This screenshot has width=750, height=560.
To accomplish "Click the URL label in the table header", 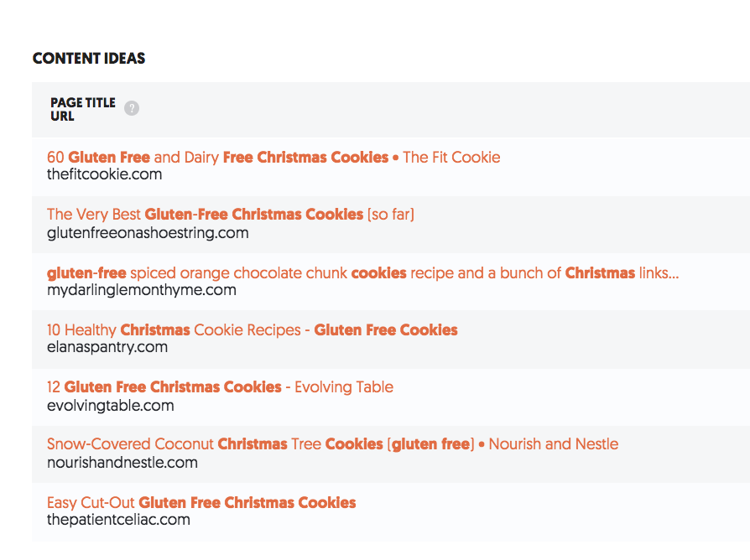I will tap(62, 117).
